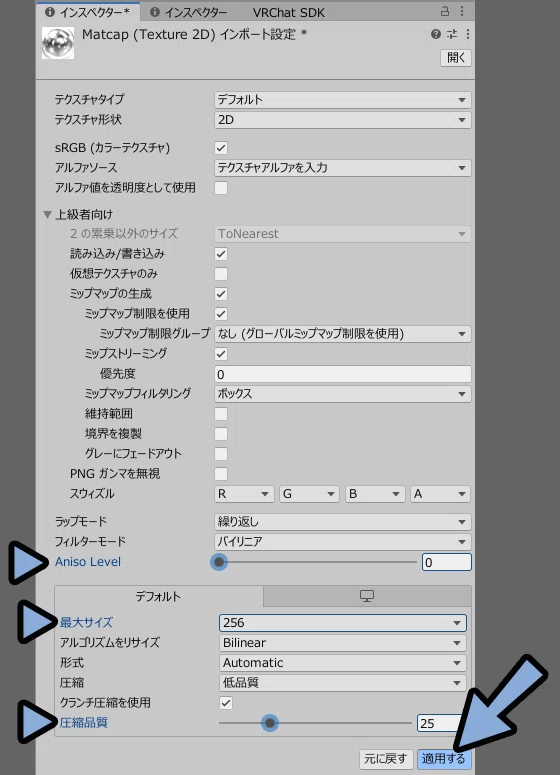Toggle the ミップマップ制限を使用 checkbox

click(221, 314)
